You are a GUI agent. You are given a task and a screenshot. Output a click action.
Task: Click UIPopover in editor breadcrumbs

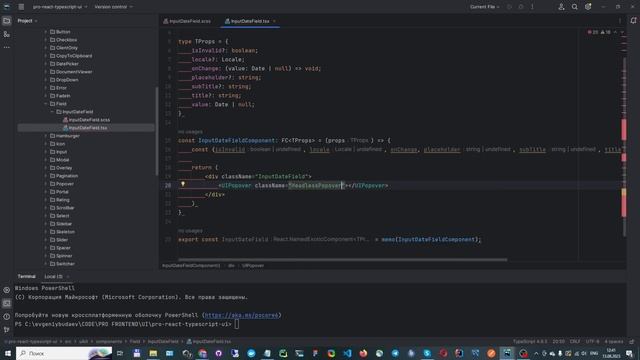pos(253,266)
